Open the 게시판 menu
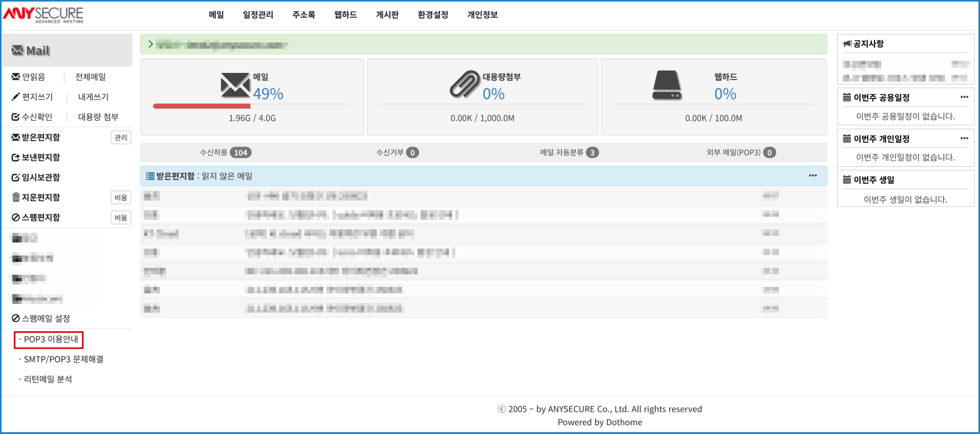Screen dimensions: 980x434 (x=387, y=15)
